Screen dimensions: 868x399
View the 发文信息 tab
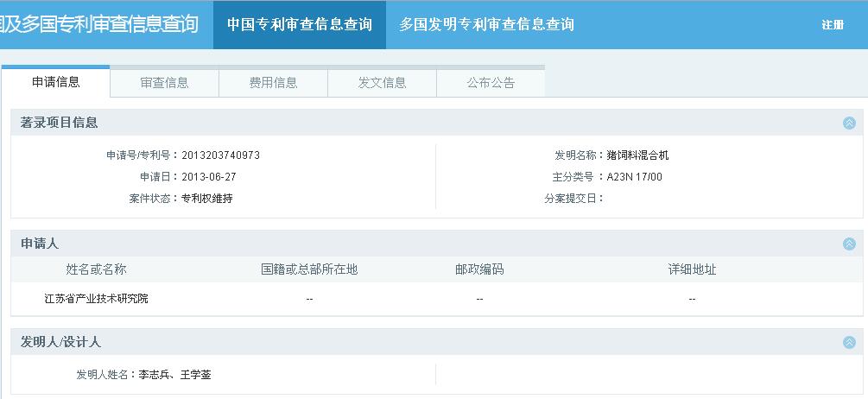pyautogui.click(x=382, y=83)
